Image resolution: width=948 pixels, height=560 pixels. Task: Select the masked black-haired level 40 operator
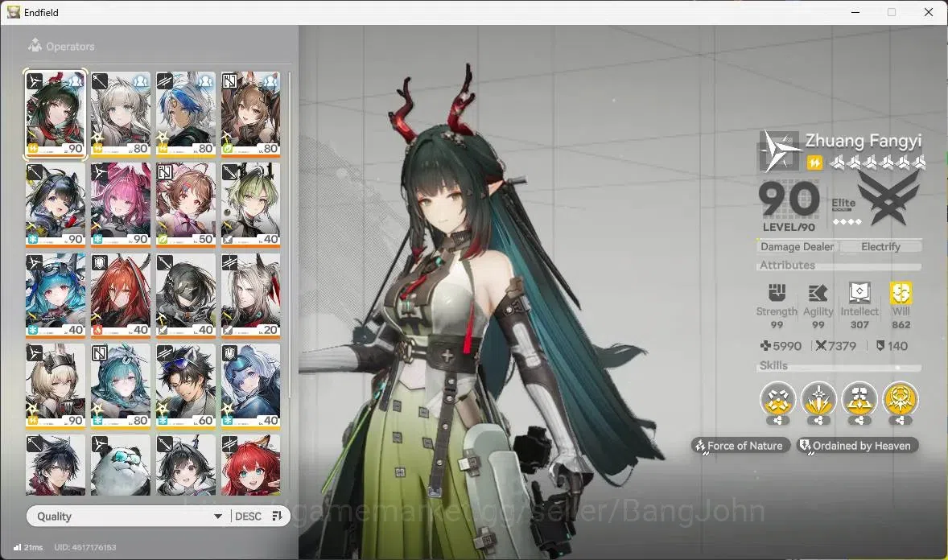pos(186,295)
